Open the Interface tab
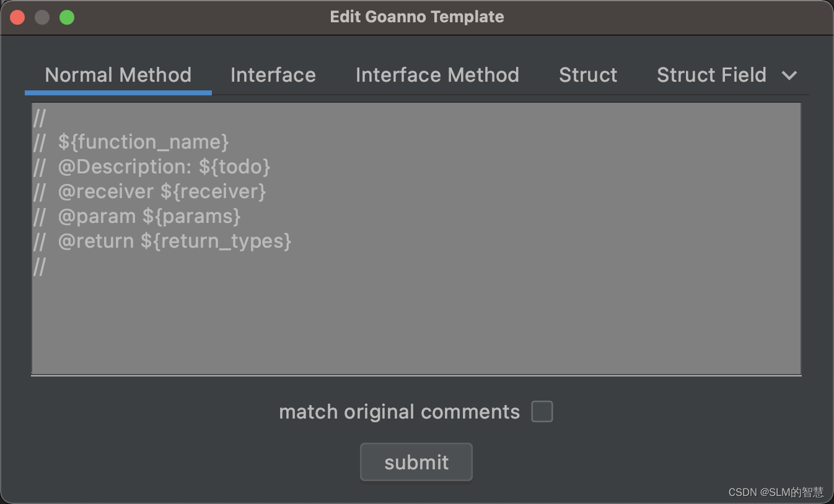Screen dimensions: 834x504 (x=273, y=76)
